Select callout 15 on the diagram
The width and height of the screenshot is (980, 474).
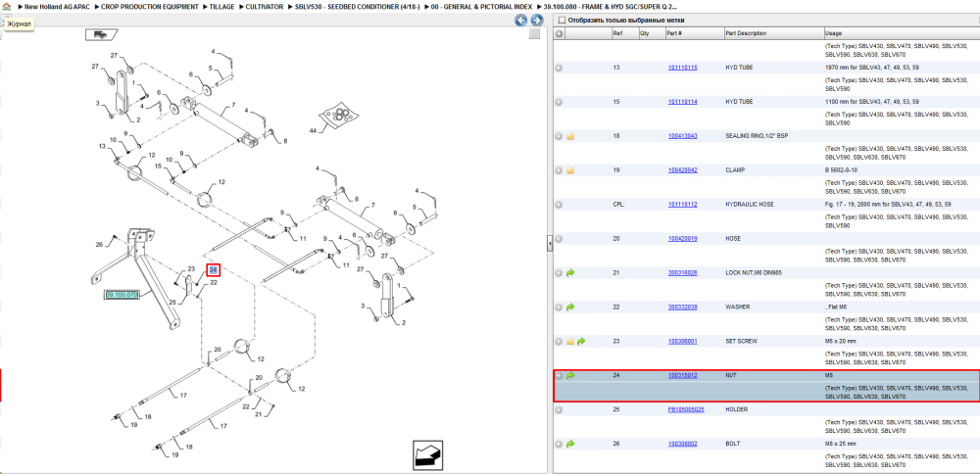(159, 166)
